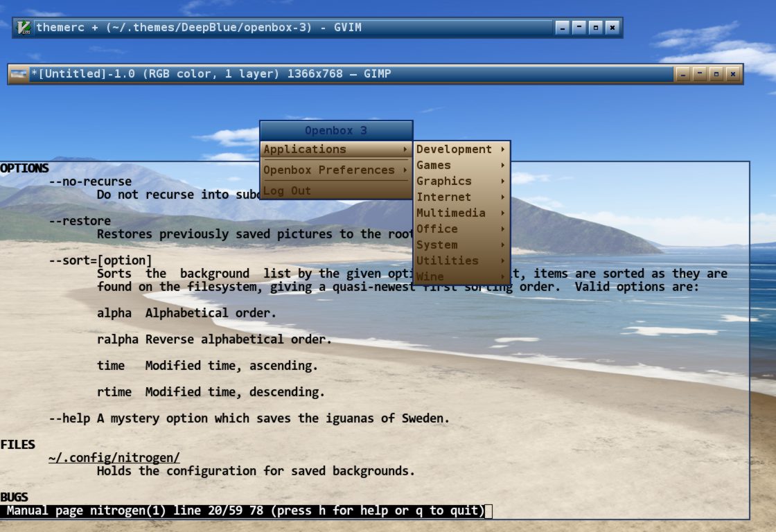Maximize the GVIM window

(596, 28)
